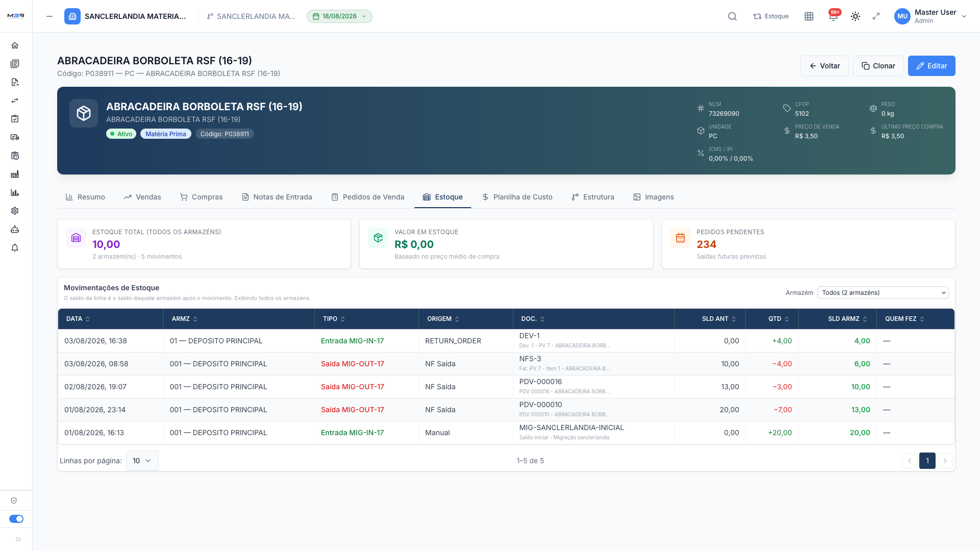Screen dimensions: 980x551
Task: Open the settings gear icon in sidebar
Action: coord(15,211)
